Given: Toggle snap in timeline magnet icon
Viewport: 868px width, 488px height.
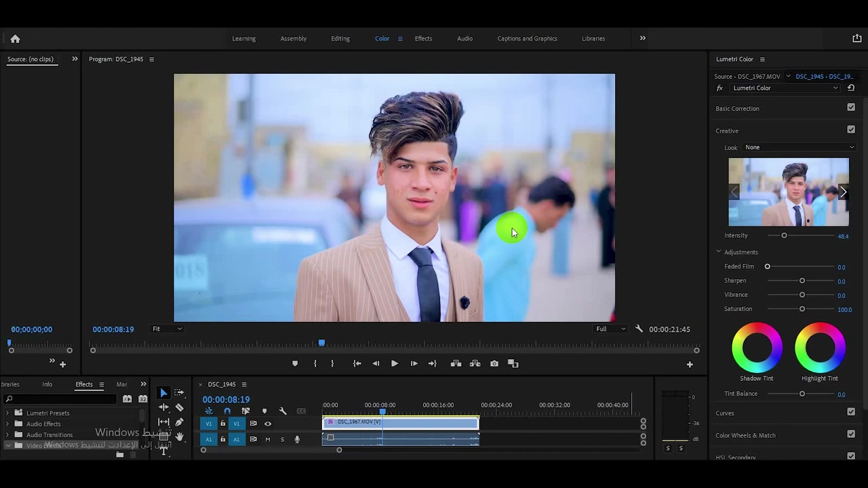Looking at the screenshot, I should coord(227,411).
